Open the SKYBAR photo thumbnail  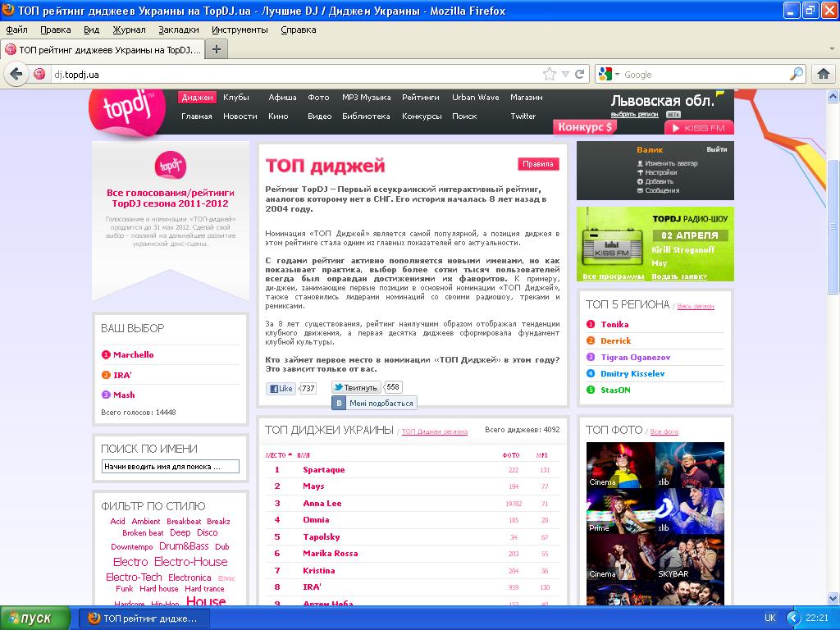[690, 558]
